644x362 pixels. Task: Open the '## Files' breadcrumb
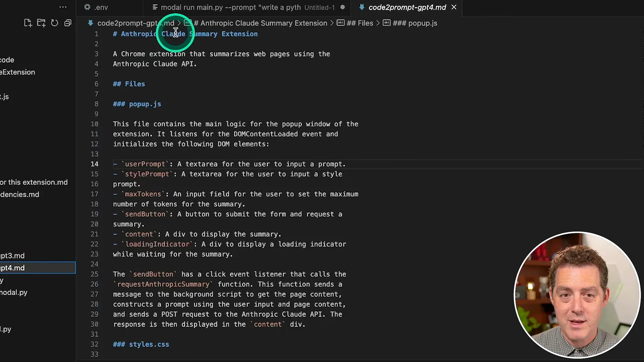point(360,23)
